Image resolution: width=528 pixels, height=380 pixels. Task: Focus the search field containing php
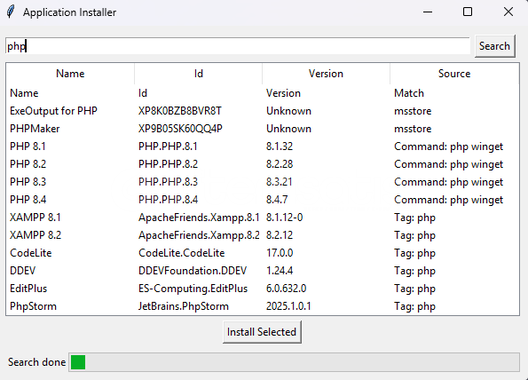tap(237, 46)
